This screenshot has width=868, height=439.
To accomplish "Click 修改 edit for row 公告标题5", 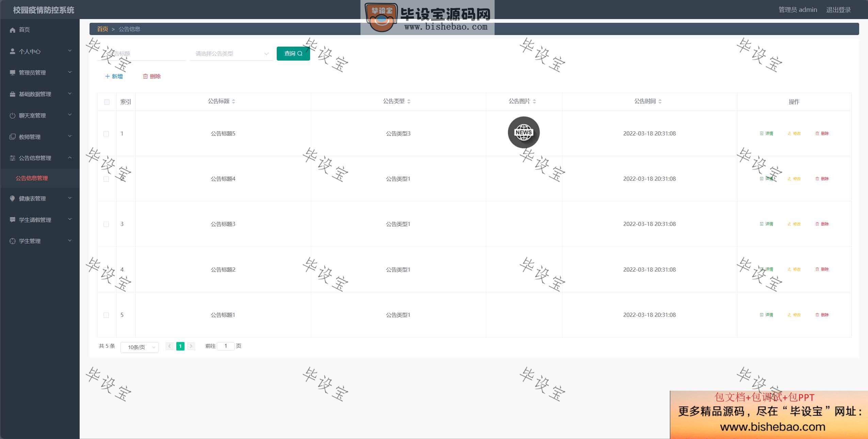I will click(x=794, y=133).
